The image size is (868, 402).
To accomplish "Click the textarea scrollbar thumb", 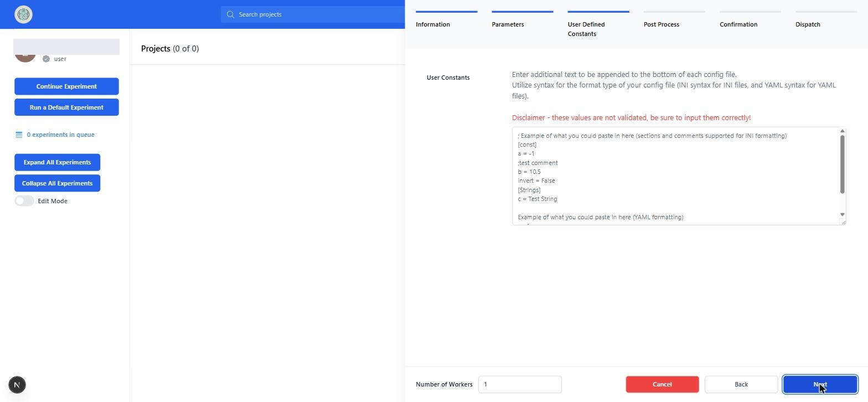I will [843, 164].
